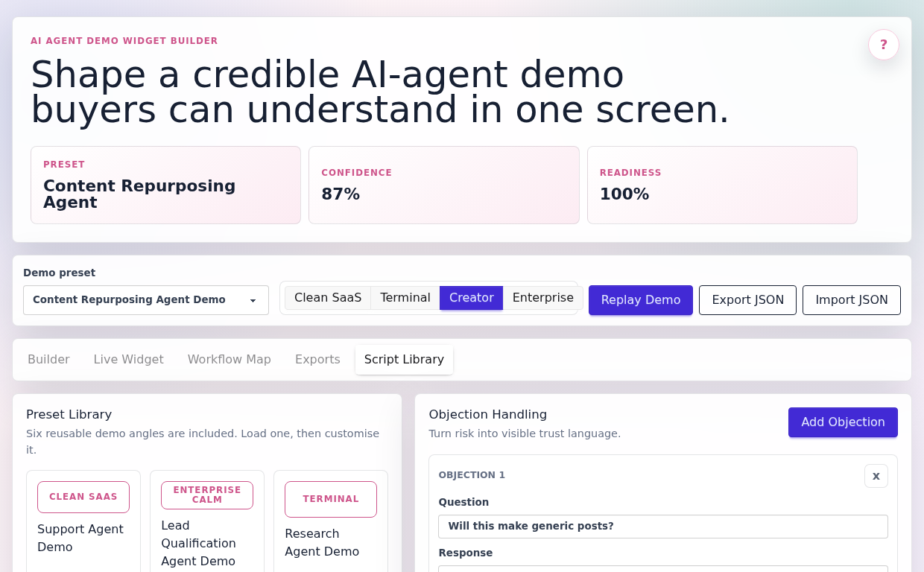924x572 pixels.
Task: Open the help question mark button
Action: 884,45
